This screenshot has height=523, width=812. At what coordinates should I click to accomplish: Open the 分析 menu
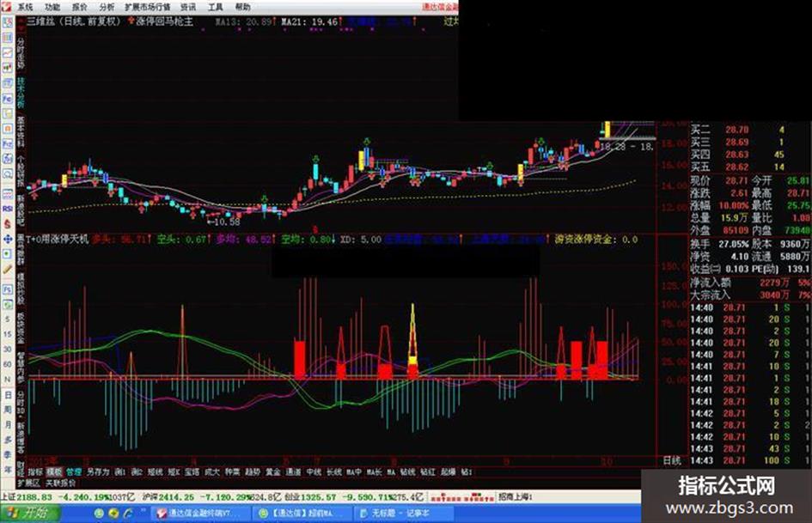point(107,7)
